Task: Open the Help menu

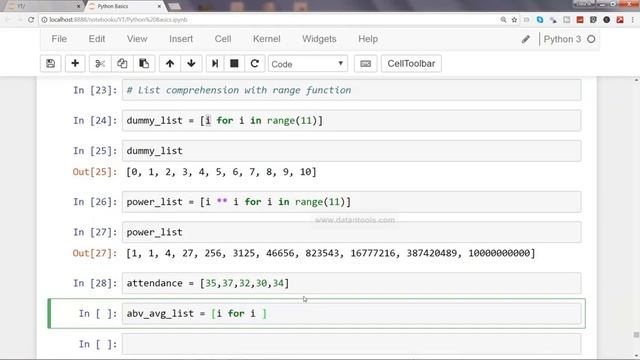Action: (x=368, y=39)
